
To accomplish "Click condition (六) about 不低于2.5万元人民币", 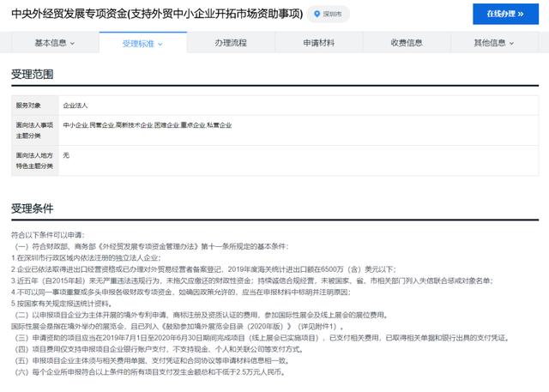I will click(150, 372).
